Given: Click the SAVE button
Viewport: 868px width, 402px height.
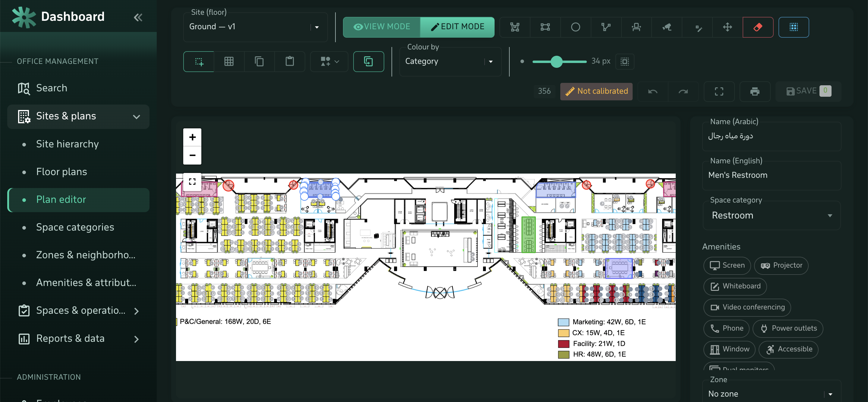Looking at the screenshot, I should point(808,91).
